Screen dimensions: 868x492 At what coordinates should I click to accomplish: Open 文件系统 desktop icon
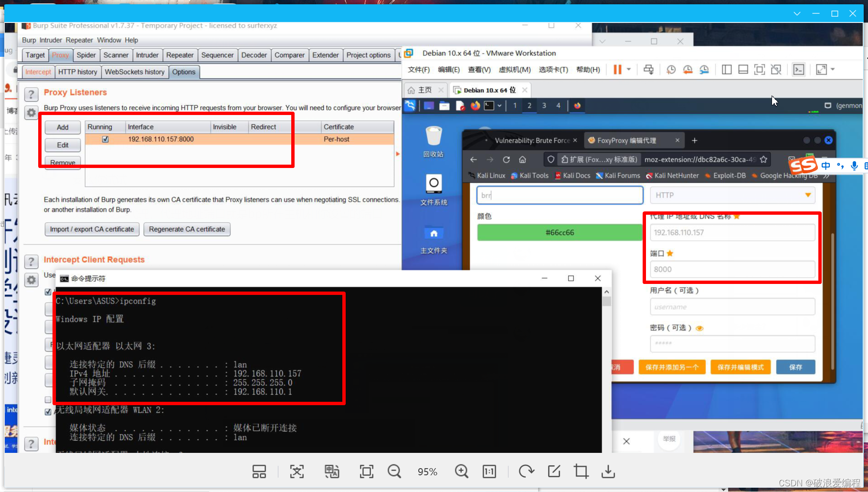coord(434,189)
